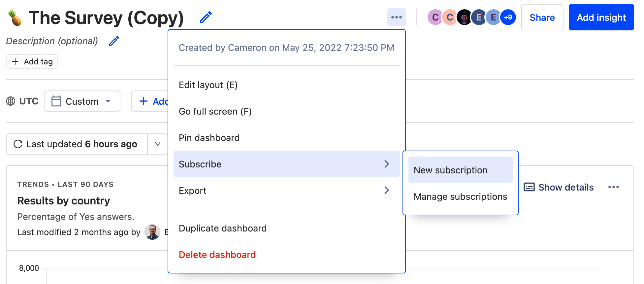Expand the refresh options chevron dropdown
644x284 pixels.
pyautogui.click(x=158, y=144)
